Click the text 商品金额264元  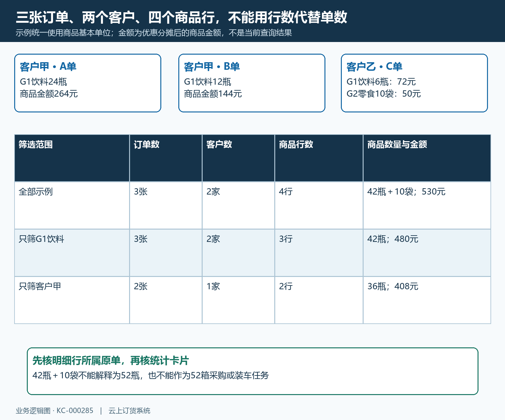coord(49,94)
